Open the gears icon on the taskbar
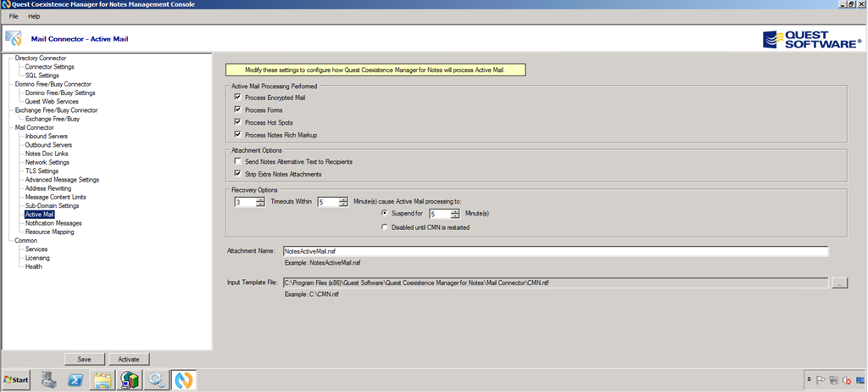The image size is (868, 392). [157, 380]
